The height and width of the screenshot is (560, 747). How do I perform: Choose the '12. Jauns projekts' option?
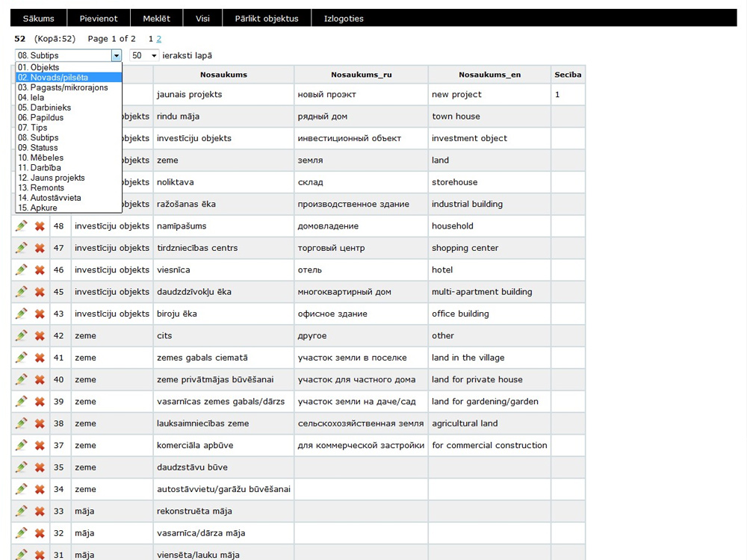pyautogui.click(x=69, y=178)
